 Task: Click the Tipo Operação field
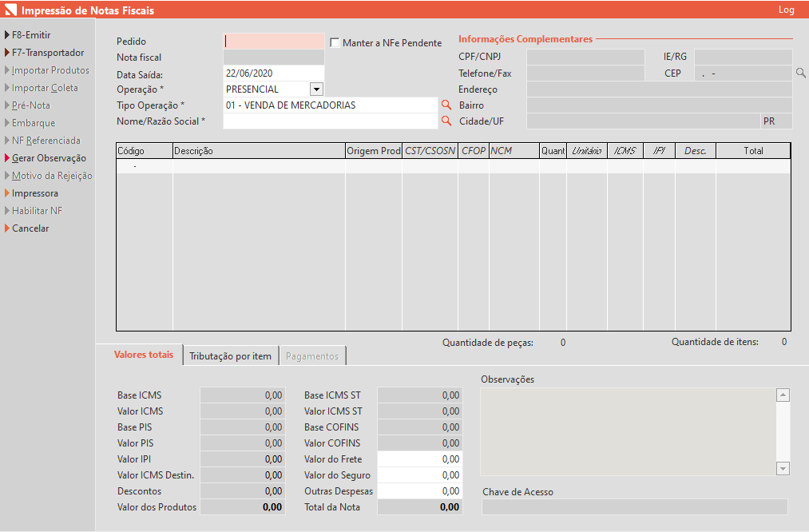[330, 105]
